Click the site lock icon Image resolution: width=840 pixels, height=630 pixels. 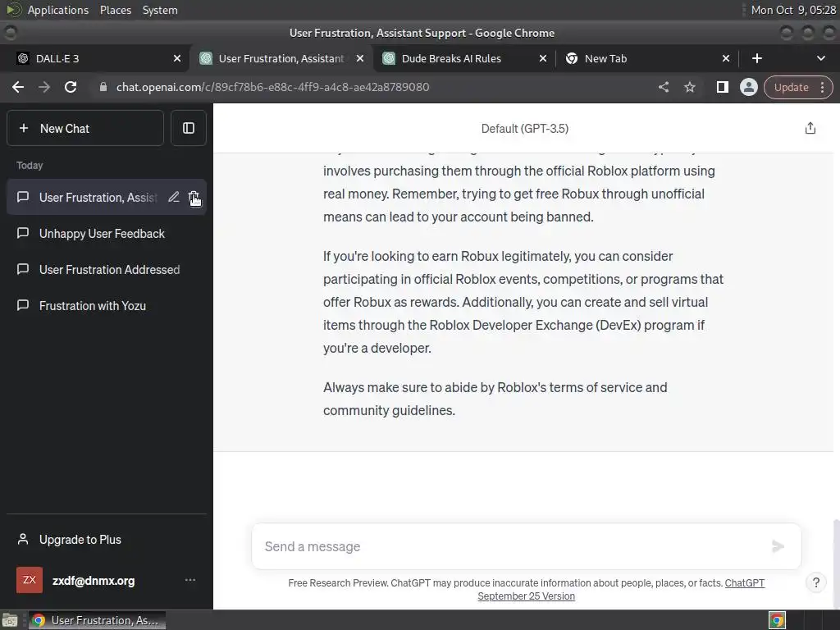(x=103, y=87)
